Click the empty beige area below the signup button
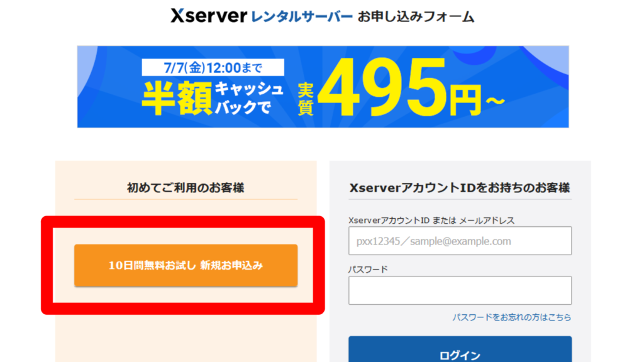Screen dimensions: 644x362 pyautogui.click(x=186, y=339)
